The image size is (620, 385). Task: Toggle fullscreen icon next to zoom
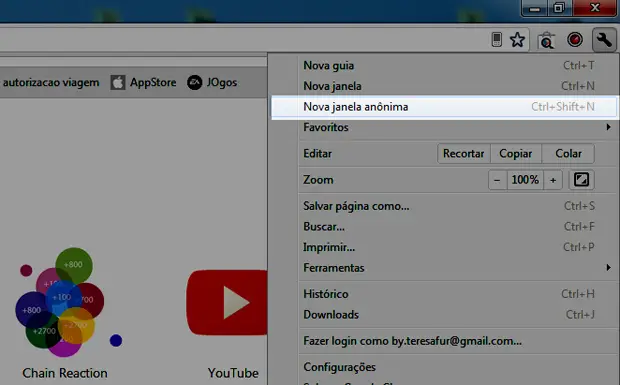click(581, 179)
